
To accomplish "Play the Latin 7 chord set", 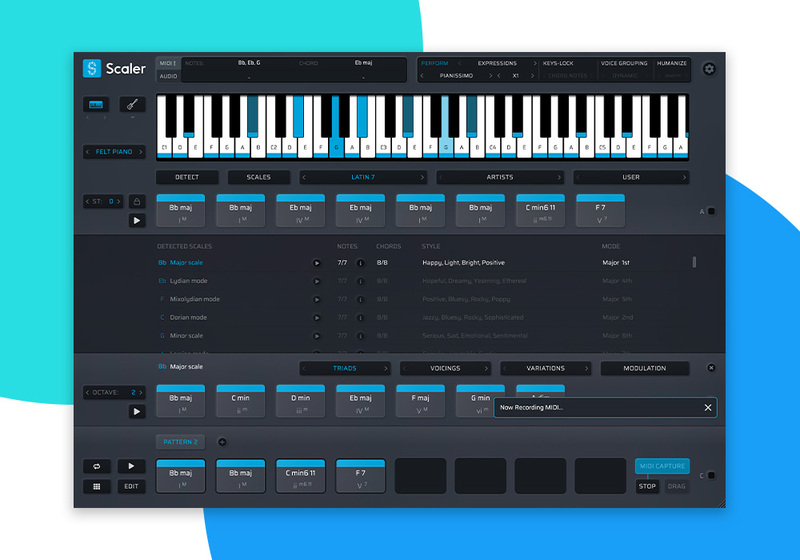I will click(137, 220).
